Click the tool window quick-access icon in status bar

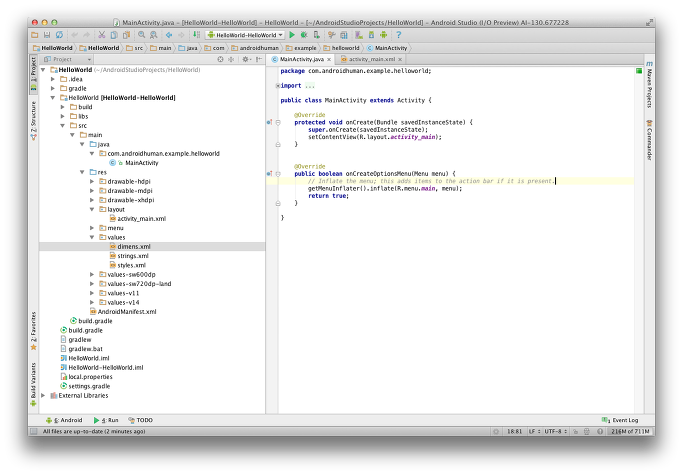pyautogui.click(x=34, y=432)
